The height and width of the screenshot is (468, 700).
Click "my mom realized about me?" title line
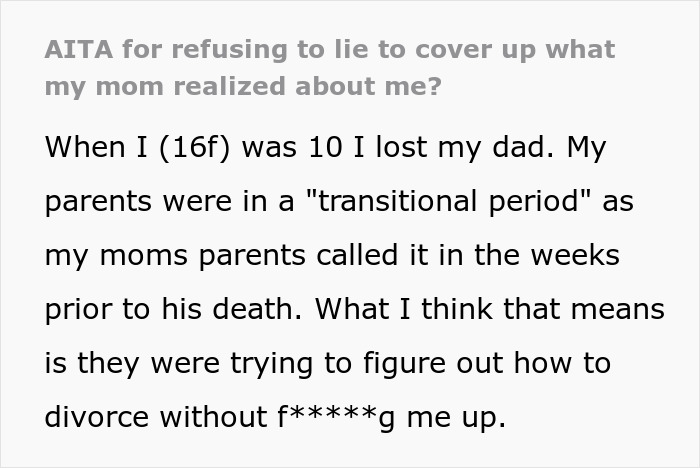point(242,86)
